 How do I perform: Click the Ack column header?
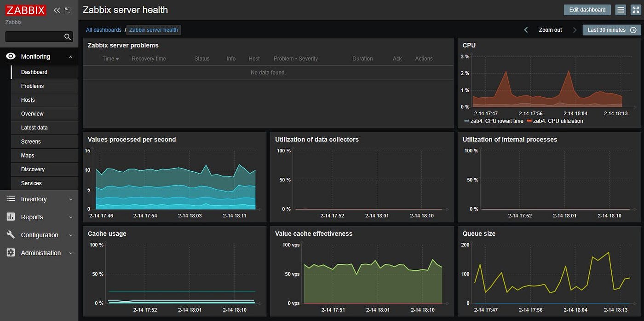397,58
